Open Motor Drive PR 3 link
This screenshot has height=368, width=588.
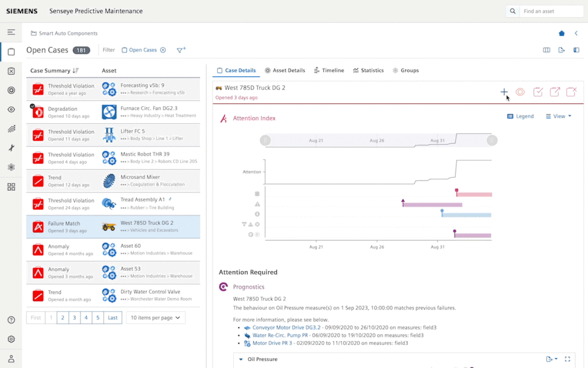pyautogui.click(x=272, y=343)
